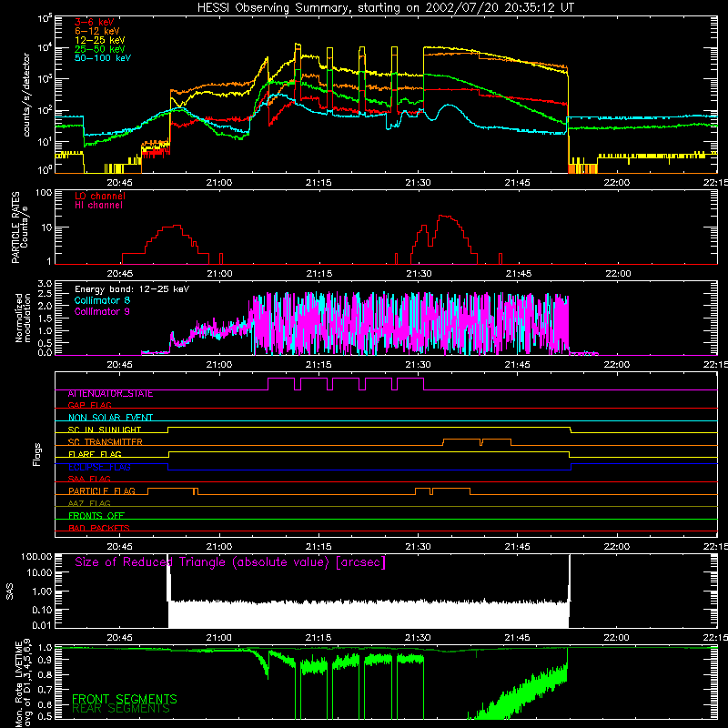Select the REAR SEGMENTS legend entry
This screenshot has width=728, height=728.
(121, 709)
